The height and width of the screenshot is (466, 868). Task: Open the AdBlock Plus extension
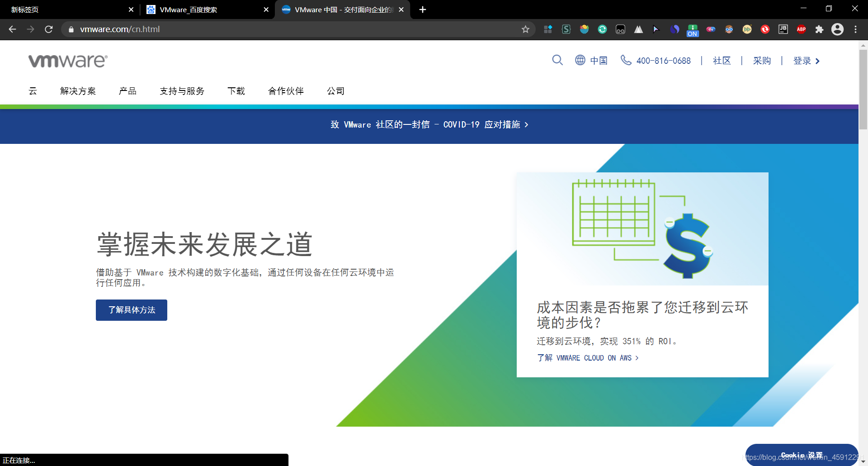pos(801,29)
